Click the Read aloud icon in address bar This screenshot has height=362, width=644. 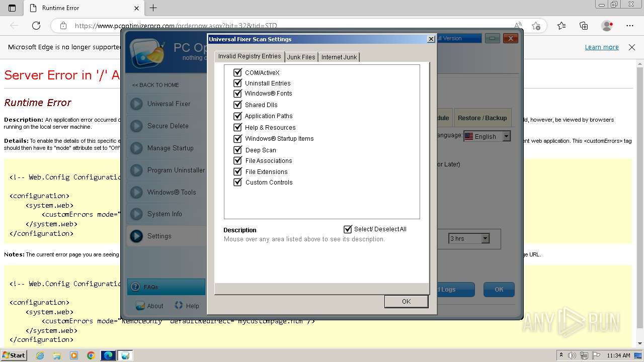pos(518,25)
